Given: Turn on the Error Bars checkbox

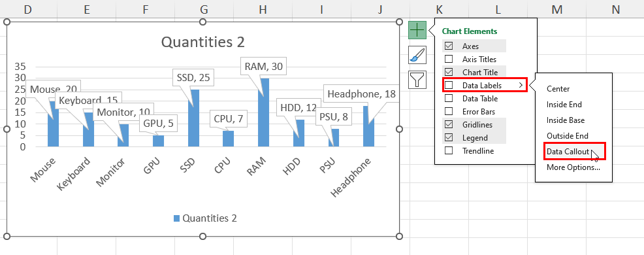Looking at the screenshot, I should click(x=449, y=111).
